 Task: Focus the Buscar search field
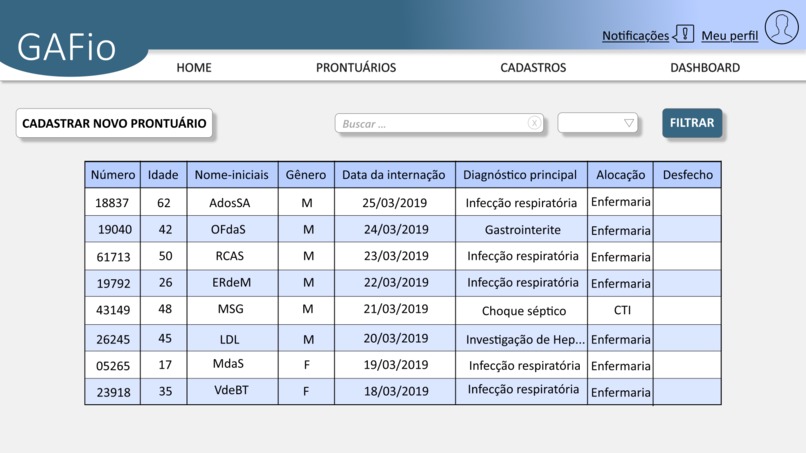tap(439, 123)
